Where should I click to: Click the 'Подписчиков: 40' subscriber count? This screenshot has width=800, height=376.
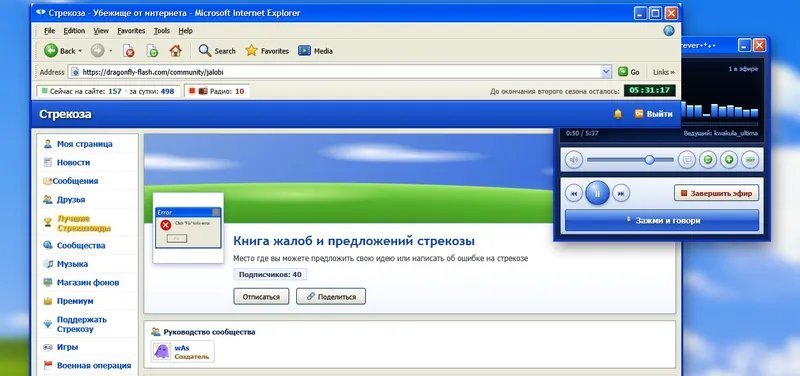click(x=270, y=274)
